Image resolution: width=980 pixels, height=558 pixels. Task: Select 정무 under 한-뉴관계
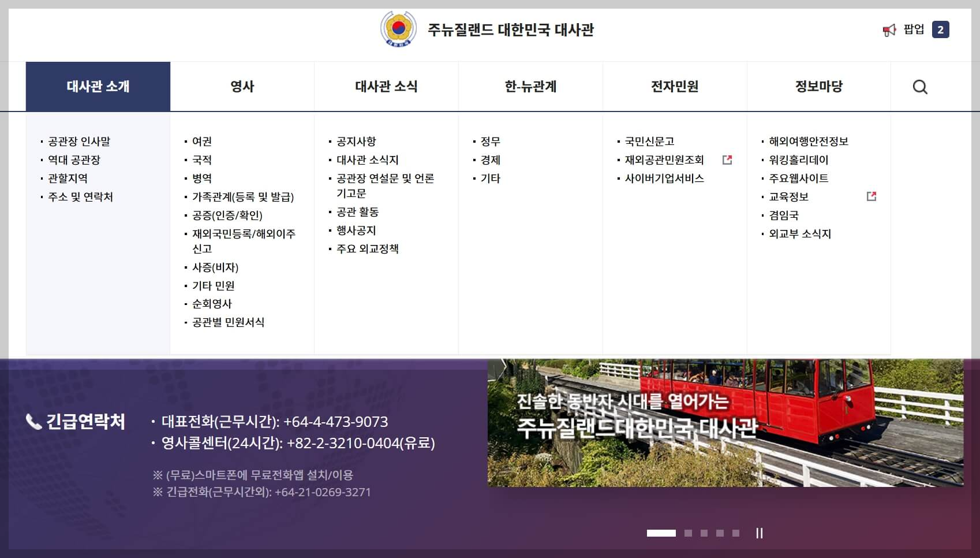(x=491, y=142)
